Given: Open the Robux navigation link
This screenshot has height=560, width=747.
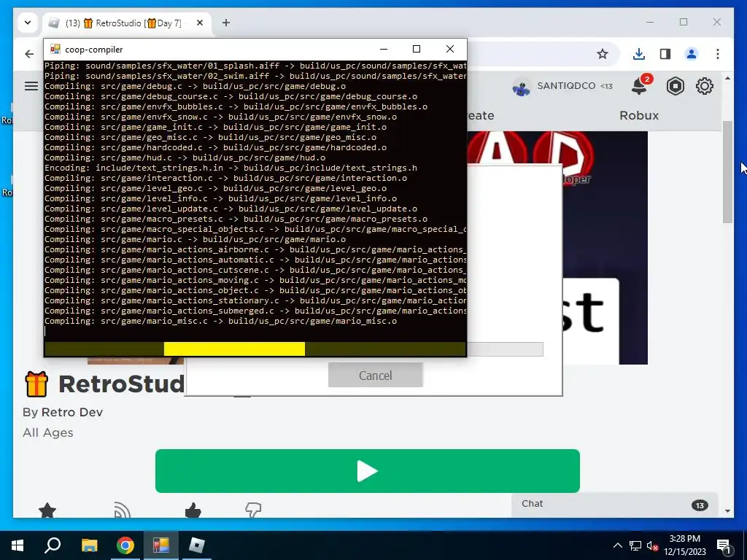Looking at the screenshot, I should [x=639, y=115].
